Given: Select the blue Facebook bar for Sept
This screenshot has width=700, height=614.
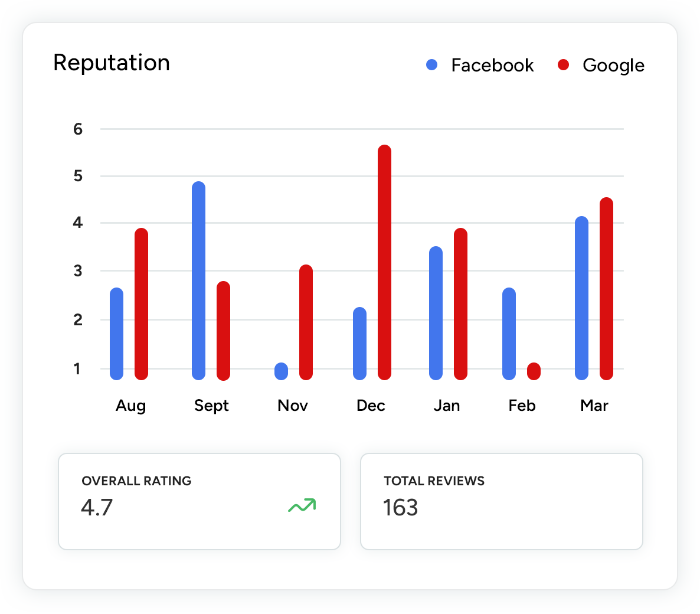Looking at the screenshot, I should [199, 280].
